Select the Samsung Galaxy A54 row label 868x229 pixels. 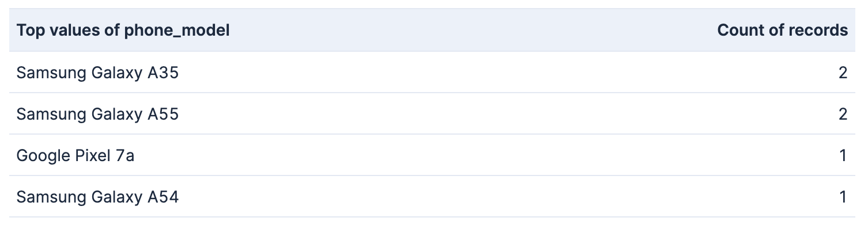97,197
